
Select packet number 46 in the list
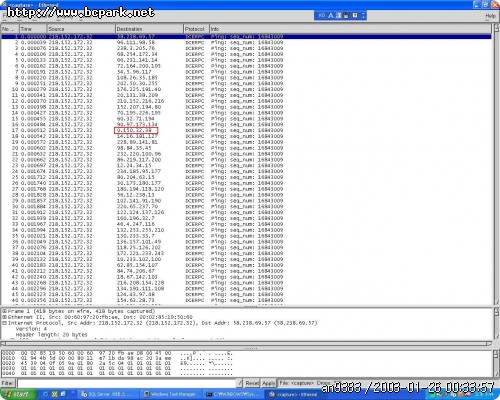246,300
